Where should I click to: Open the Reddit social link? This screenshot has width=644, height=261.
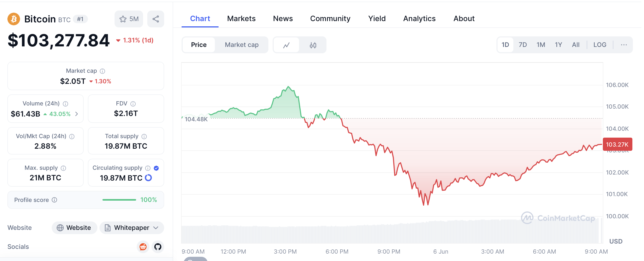coord(143,247)
